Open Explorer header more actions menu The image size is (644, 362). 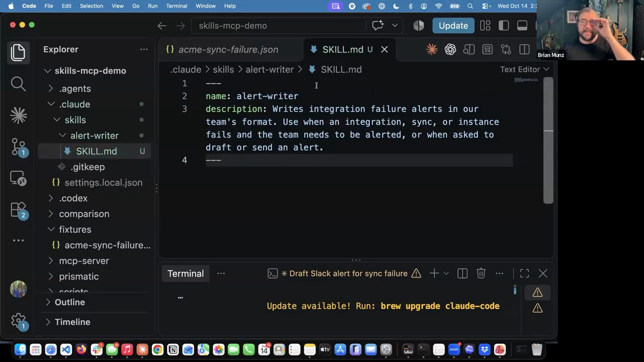click(x=144, y=49)
